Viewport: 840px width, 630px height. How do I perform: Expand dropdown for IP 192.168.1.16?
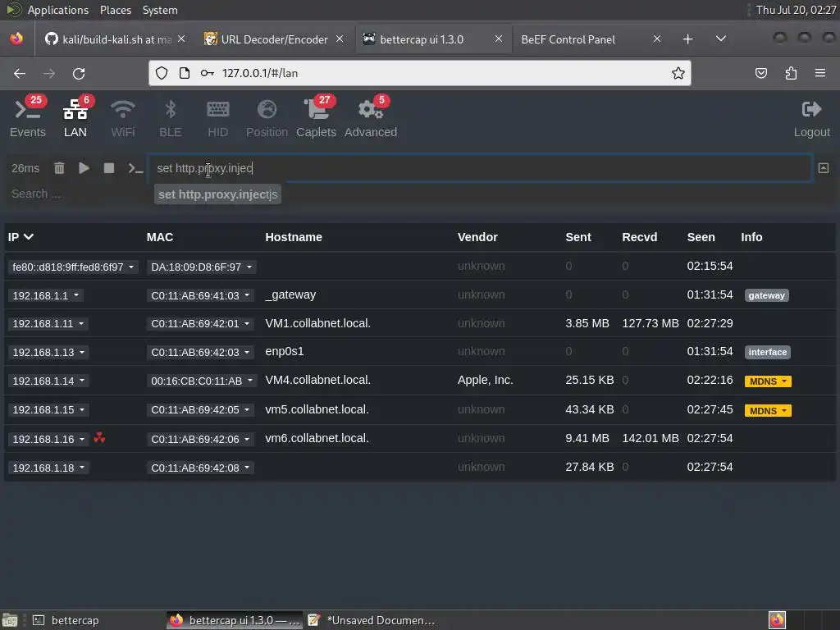[x=48, y=440]
